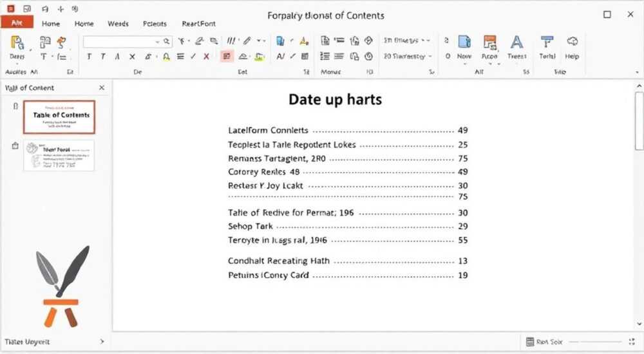Click the plus icon in quick access toolbar
Image resolution: width=644 pixels, height=354 pixels.
[61, 9]
